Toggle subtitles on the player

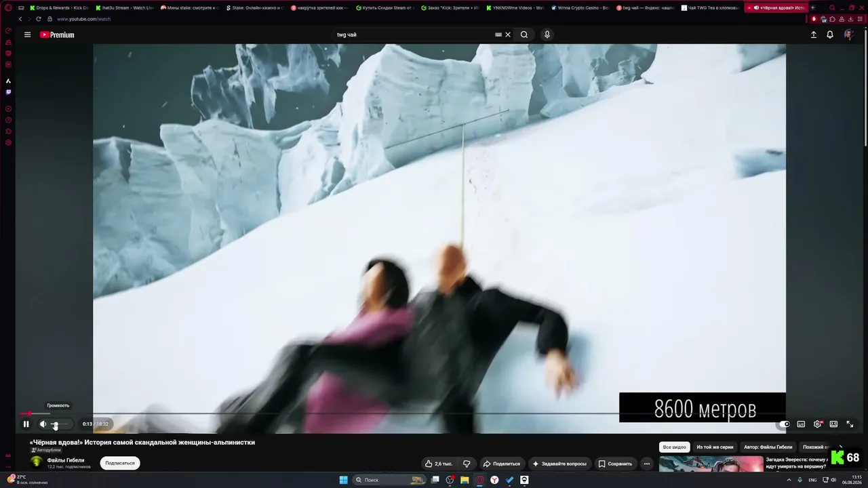pos(801,424)
